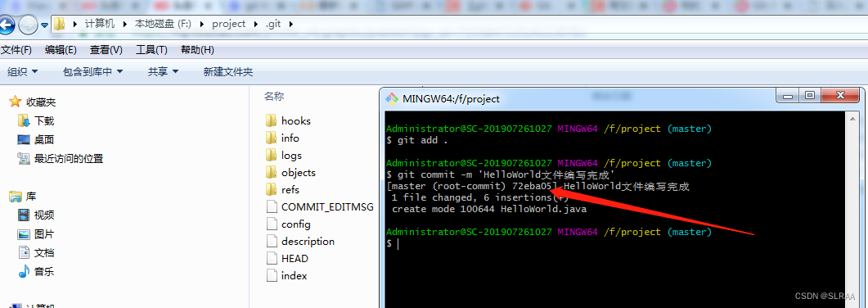Click the index file icon
Screen dimensions: 868x308
click(272, 275)
